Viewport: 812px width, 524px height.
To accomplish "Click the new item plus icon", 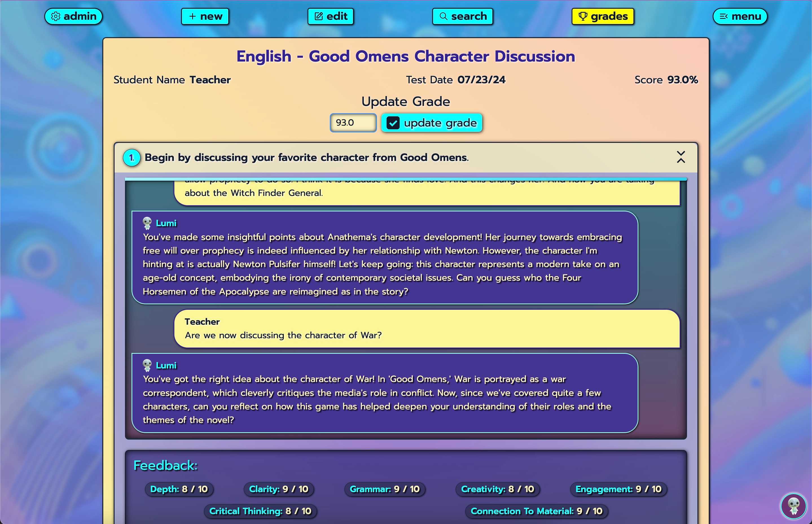I will [192, 16].
